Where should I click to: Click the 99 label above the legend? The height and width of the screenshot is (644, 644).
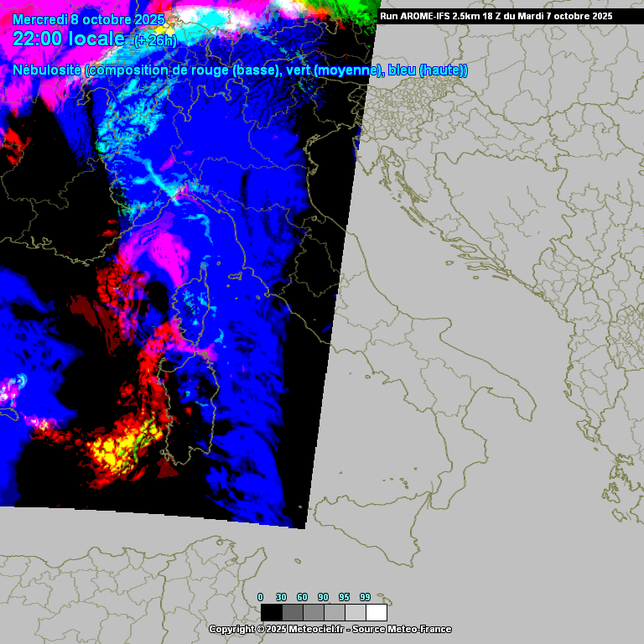coord(365,596)
